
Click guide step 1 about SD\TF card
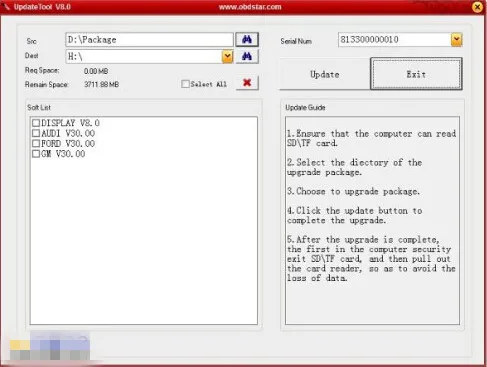click(371, 138)
